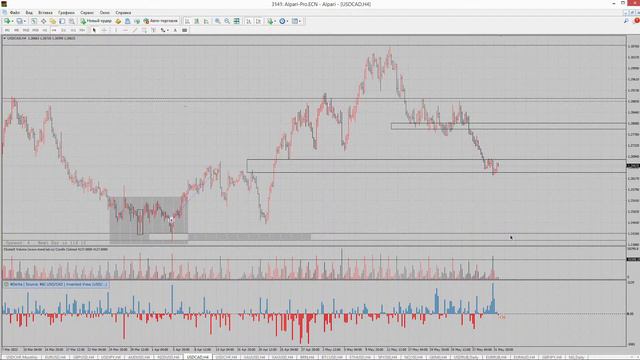Zoom out on the chart
The height and width of the screenshot is (360, 640).
click(227, 21)
